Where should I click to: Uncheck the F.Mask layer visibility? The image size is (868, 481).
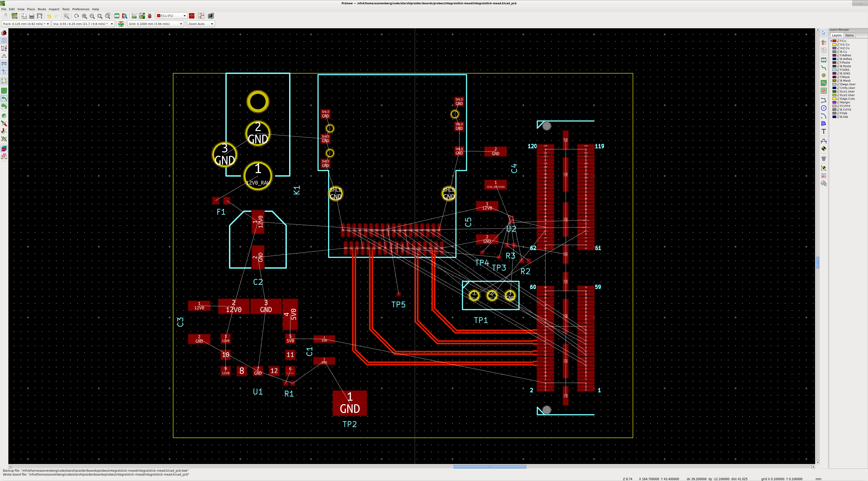[838, 77]
